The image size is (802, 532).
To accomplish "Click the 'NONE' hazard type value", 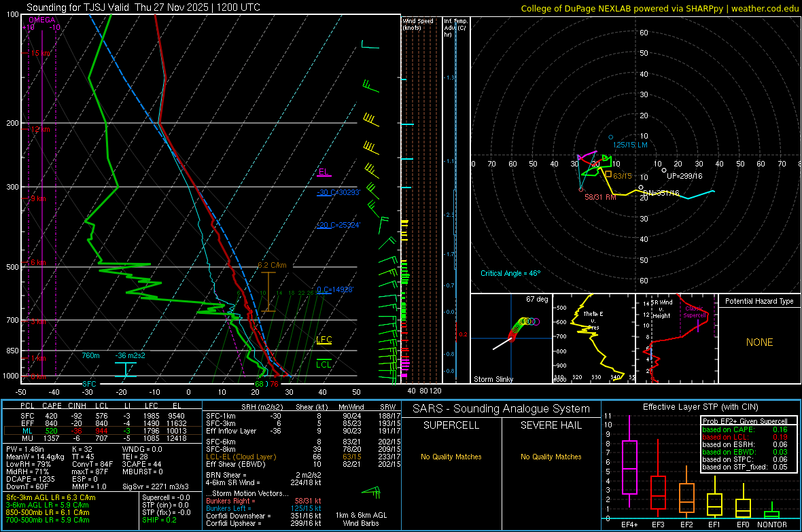I will point(759,342).
